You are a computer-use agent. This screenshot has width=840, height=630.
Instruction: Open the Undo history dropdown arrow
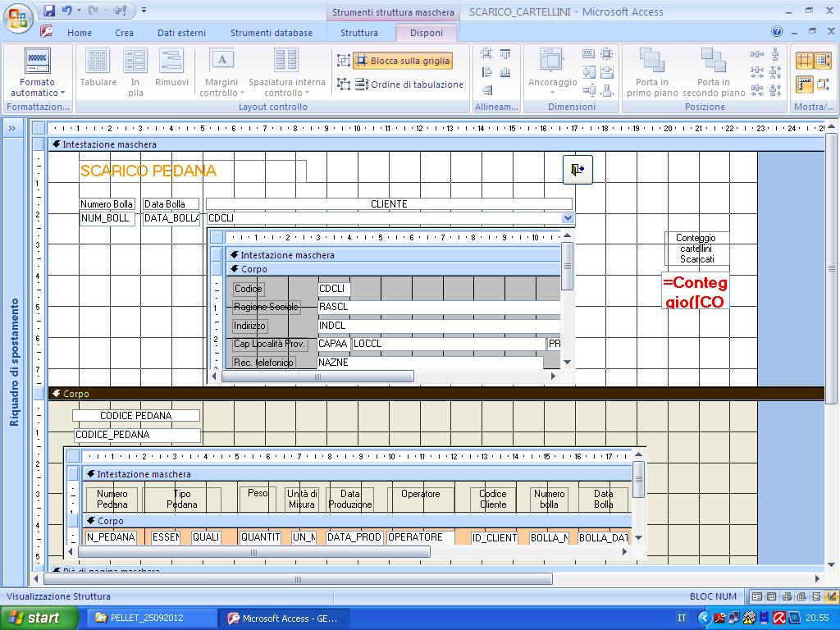tap(79, 10)
